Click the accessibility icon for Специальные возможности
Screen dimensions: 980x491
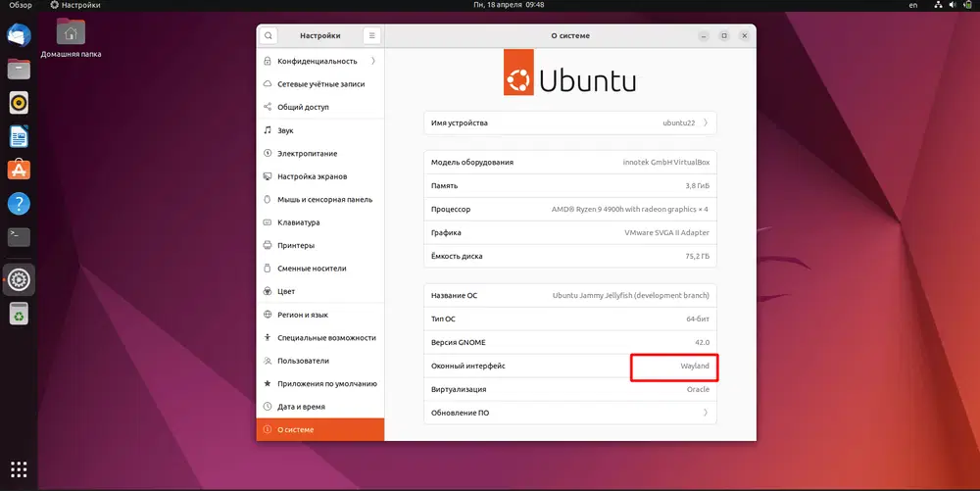point(268,337)
